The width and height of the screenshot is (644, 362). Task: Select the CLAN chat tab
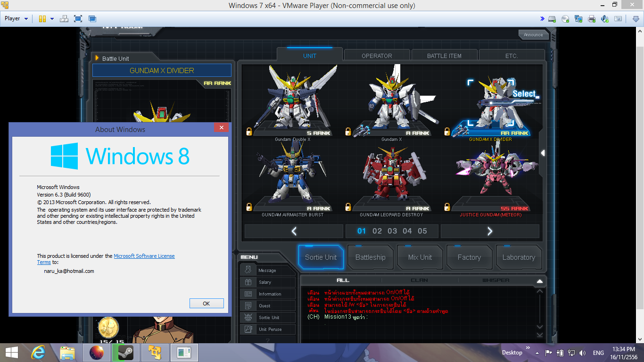coord(420,280)
